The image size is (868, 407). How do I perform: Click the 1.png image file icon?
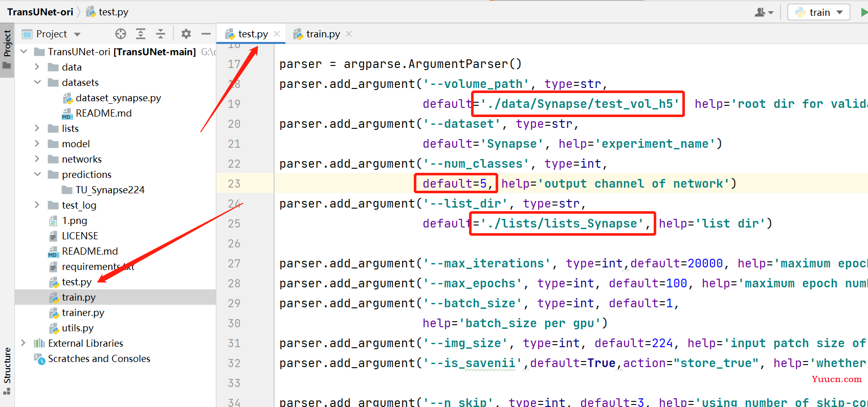(53, 220)
